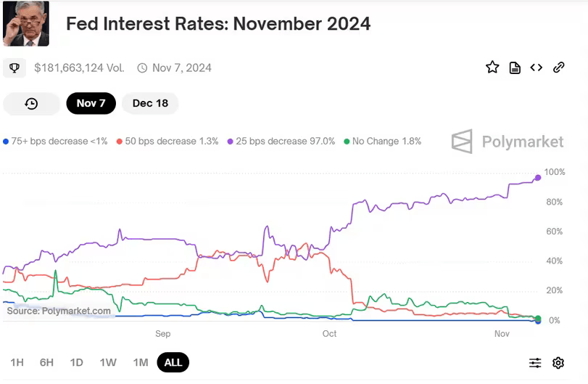This screenshot has width=588, height=384.
Task: Select the 6H time range
Action: coord(46,362)
